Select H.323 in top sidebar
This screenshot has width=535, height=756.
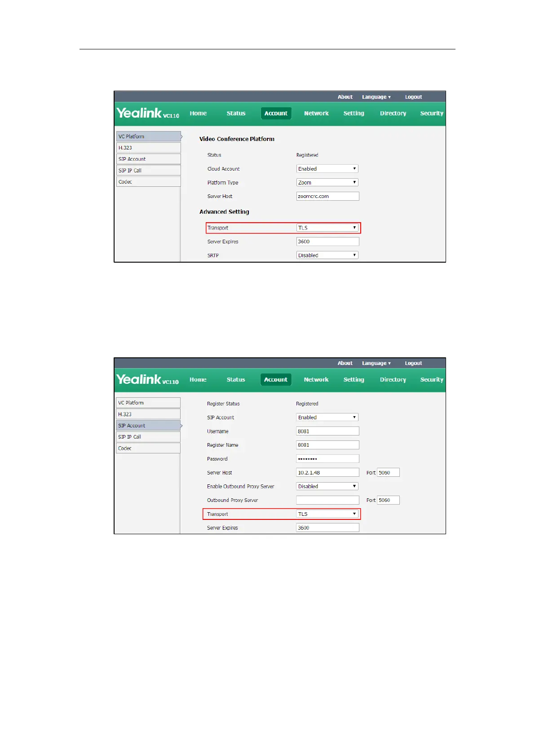tap(149, 148)
